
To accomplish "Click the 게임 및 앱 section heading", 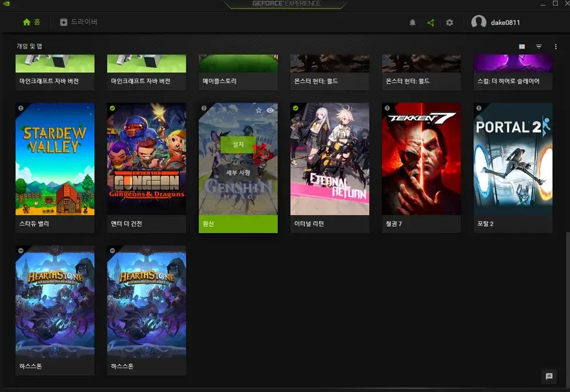I will click(x=29, y=46).
